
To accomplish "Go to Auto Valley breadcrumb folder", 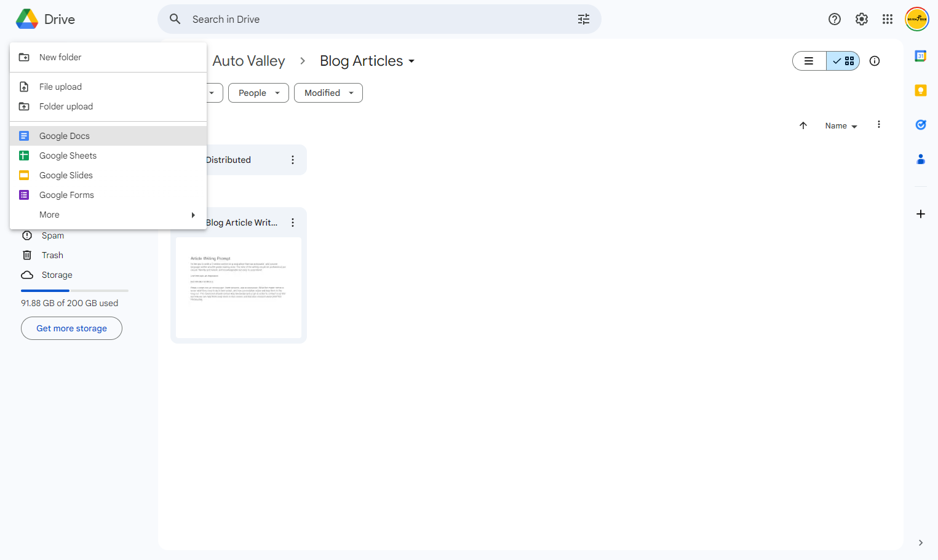I will 248,61.
